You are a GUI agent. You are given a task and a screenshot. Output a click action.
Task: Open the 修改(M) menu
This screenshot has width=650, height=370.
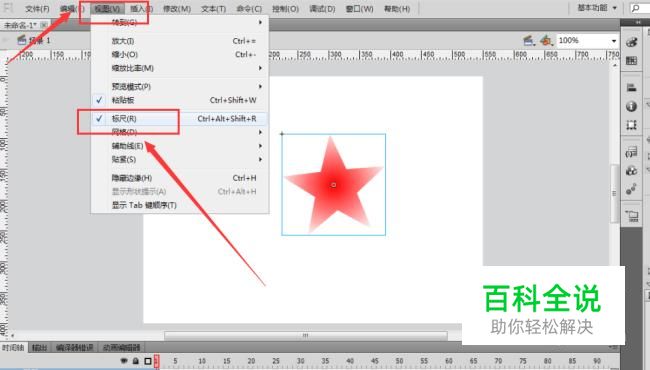pyautogui.click(x=177, y=9)
